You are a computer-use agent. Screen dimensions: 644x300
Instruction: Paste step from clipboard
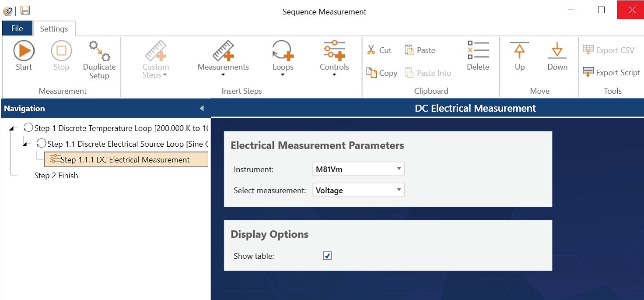pyautogui.click(x=420, y=50)
